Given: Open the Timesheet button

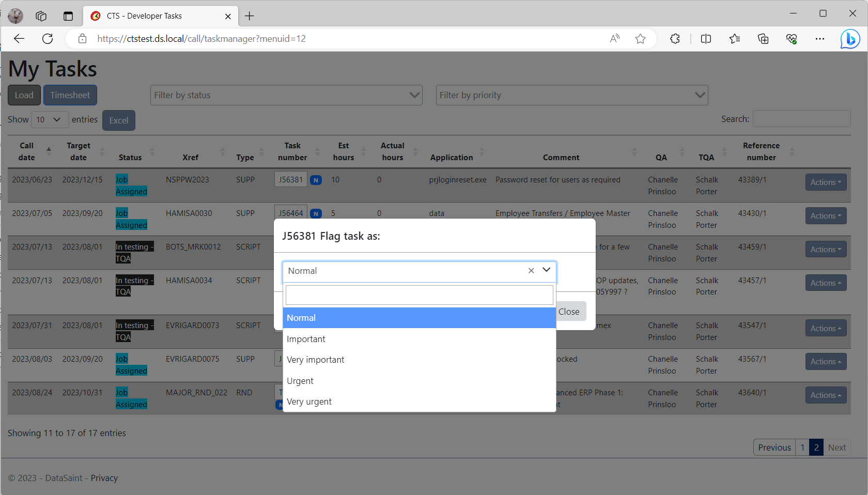Looking at the screenshot, I should tap(70, 95).
